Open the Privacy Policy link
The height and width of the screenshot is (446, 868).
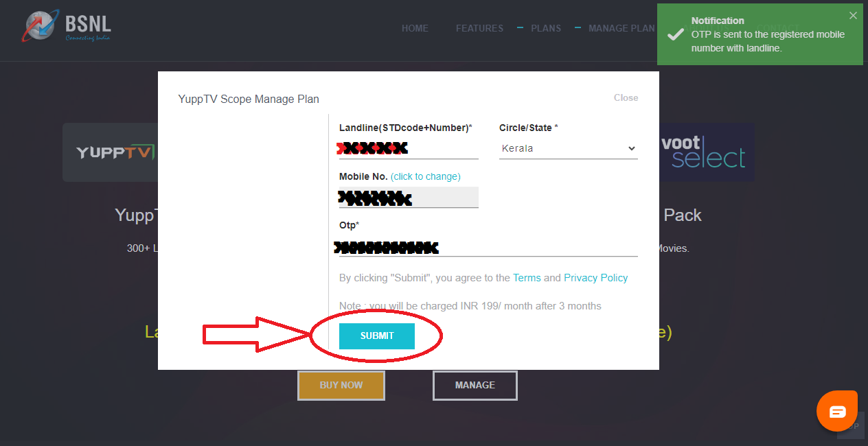(x=596, y=278)
